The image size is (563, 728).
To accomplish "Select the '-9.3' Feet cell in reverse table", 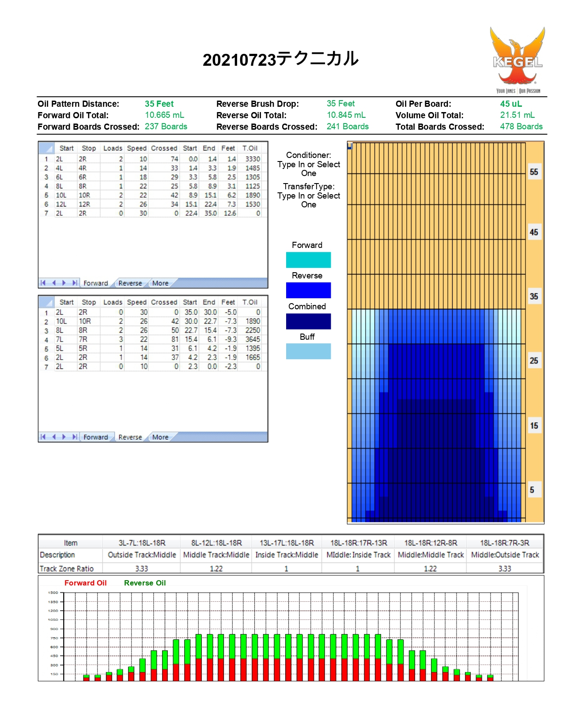I will click(x=228, y=339).
